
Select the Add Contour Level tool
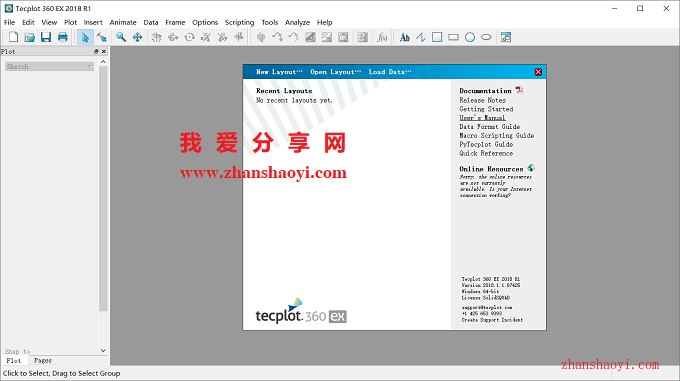tap(310, 37)
